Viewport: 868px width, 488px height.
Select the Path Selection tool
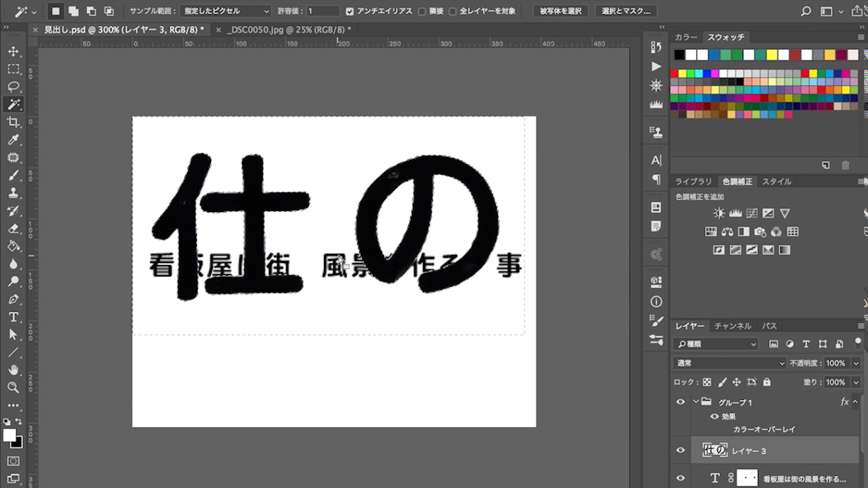pos(14,335)
